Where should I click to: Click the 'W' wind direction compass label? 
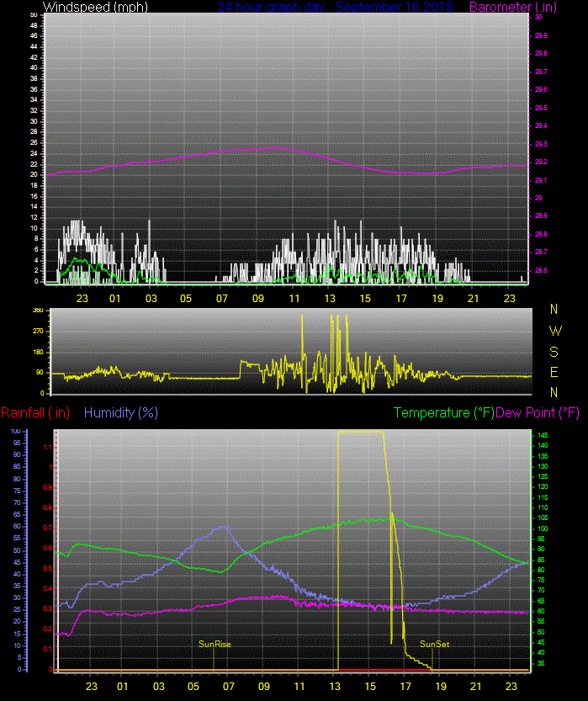[x=555, y=332]
